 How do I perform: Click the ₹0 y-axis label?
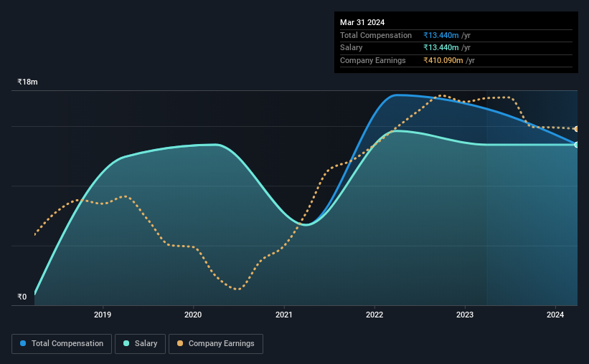(x=22, y=297)
